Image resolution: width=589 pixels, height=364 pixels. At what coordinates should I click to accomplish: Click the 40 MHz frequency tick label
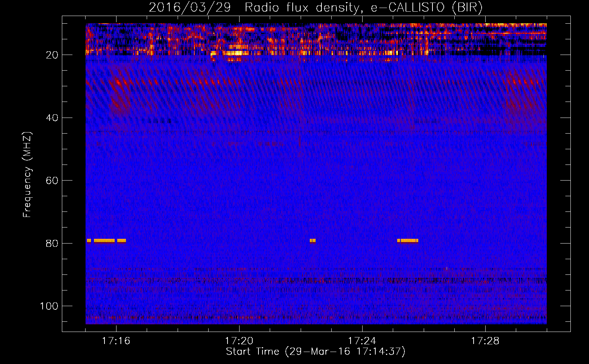click(x=52, y=118)
